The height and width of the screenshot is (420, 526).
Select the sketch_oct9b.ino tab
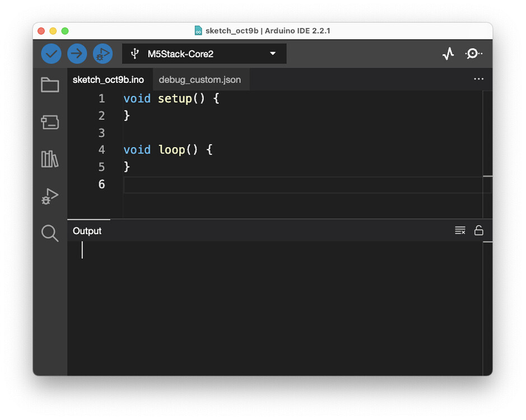click(x=109, y=79)
